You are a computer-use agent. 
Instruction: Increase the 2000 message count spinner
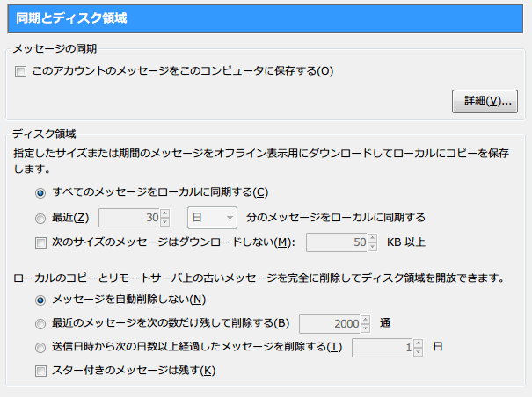click(x=366, y=319)
